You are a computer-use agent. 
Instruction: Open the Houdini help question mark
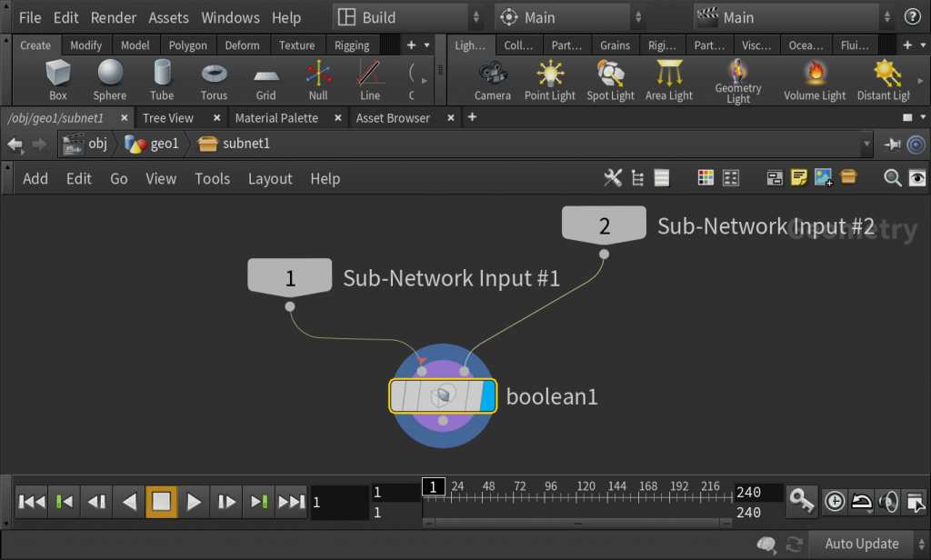[912, 16]
